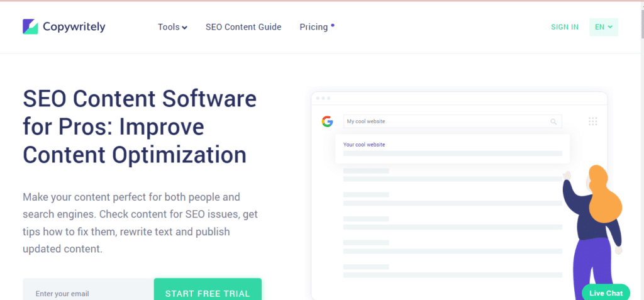The image size is (644, 300).
Task: Open the apps grid icon in mockup
Action: 592,121
